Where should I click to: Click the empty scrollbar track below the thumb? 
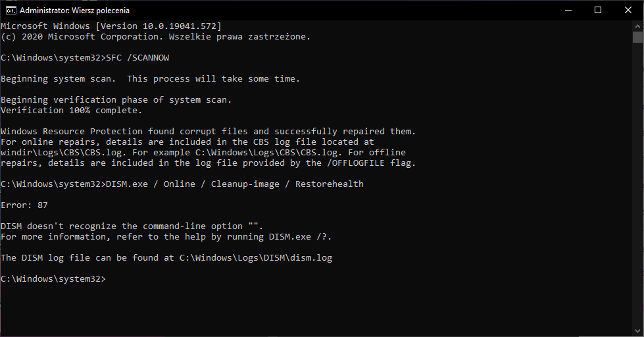pos(637,185)
